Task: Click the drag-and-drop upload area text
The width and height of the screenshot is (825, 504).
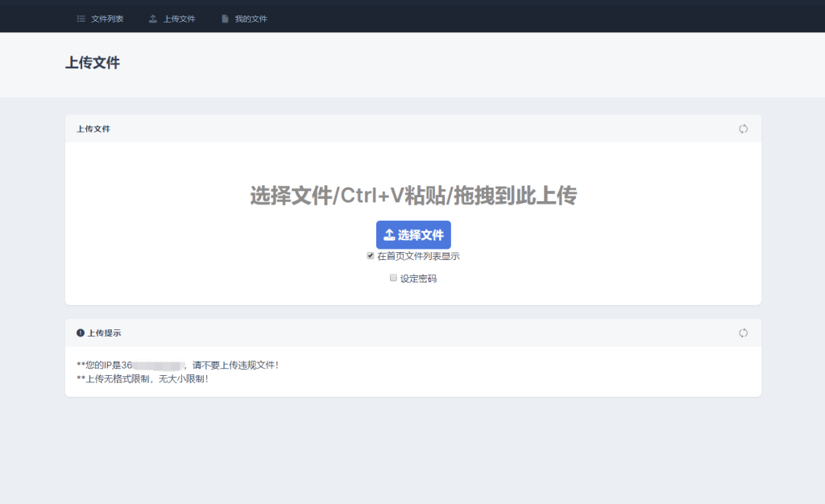Action: [412, 195]
